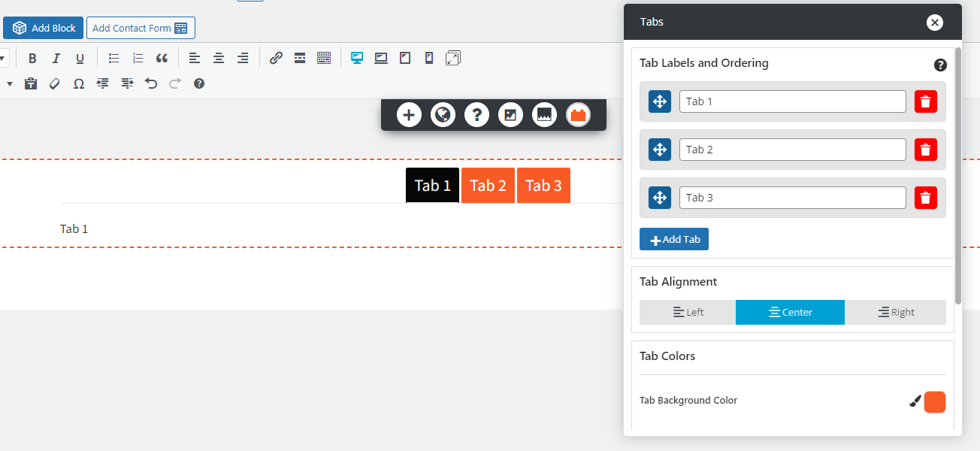Image resolution: width=980 pixels, height=451 pixels.
Task: Switch to Tab 3 in the preview
Action: (x=543, y=186)
